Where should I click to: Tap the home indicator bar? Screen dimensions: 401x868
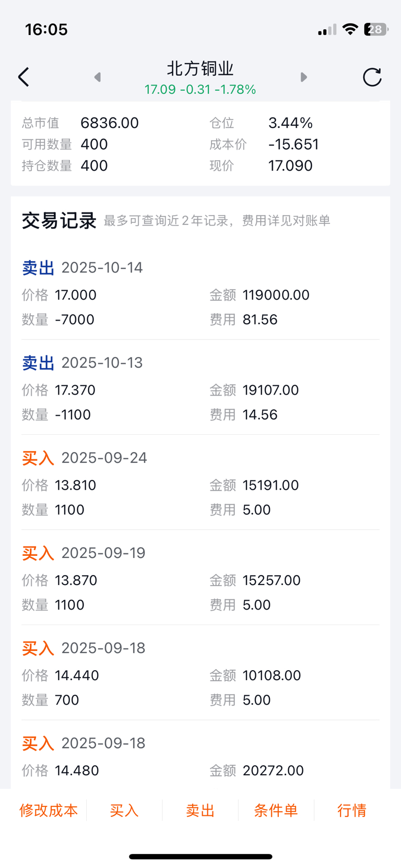[200, 856]
